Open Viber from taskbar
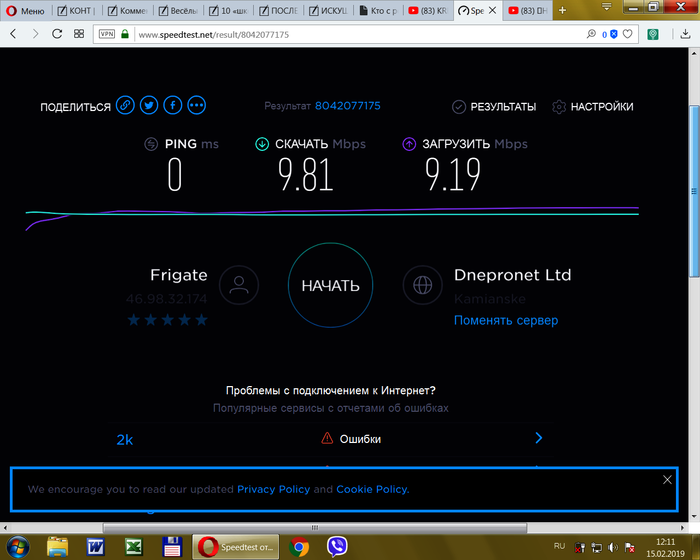The height and width of the screenshot is (560, 700). click(x=337, y=547)
